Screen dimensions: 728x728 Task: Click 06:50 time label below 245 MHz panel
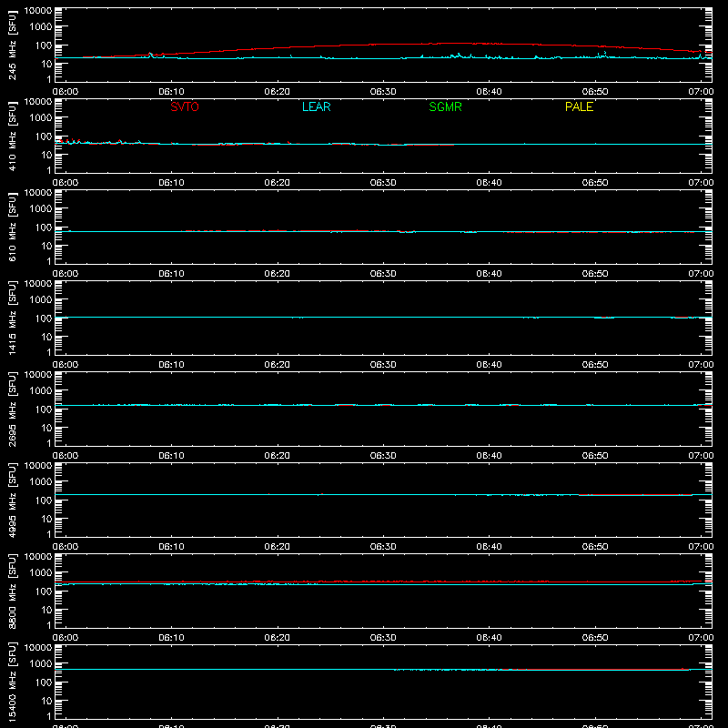595,92
